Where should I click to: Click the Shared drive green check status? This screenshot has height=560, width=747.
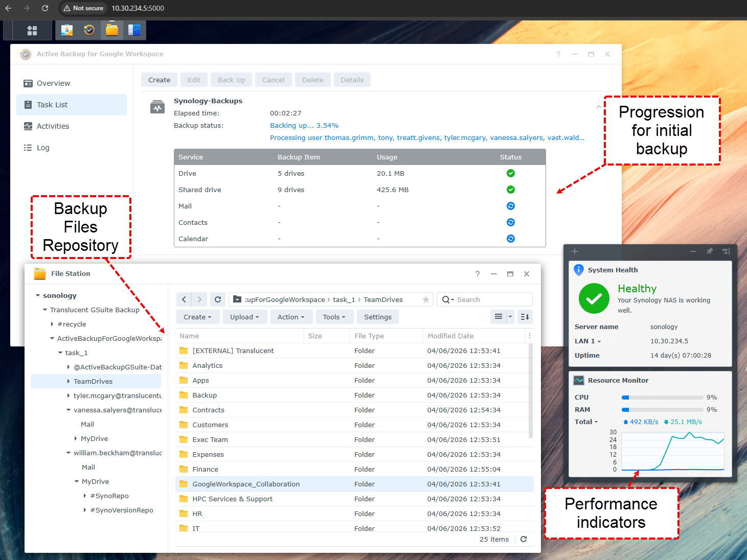click(510, 190)
